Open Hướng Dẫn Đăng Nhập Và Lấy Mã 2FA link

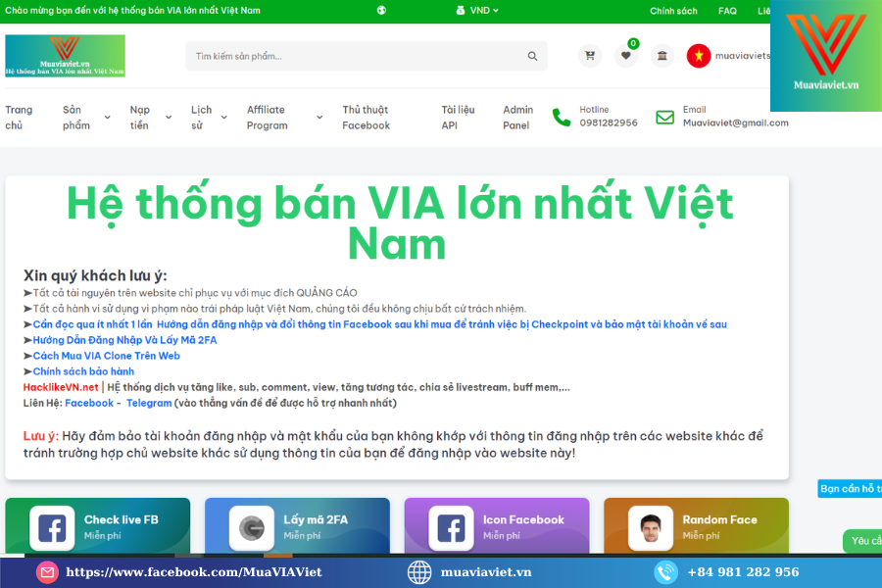[124, 340]
